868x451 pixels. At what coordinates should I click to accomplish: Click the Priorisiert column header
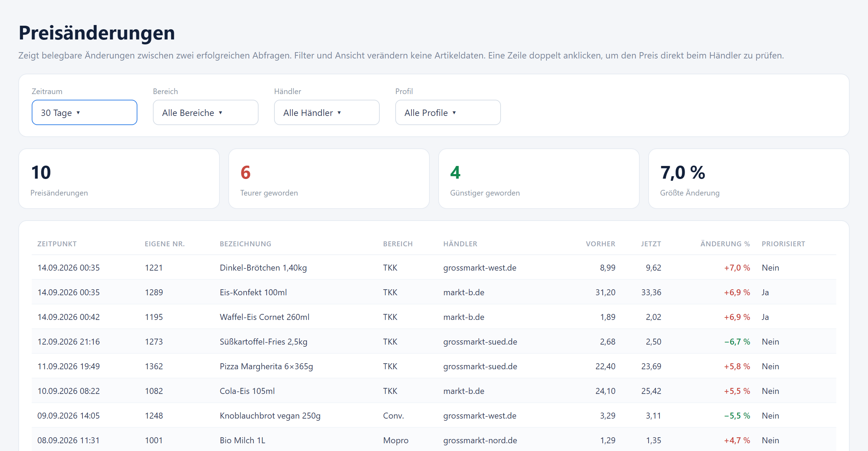(x=783, y=244)
